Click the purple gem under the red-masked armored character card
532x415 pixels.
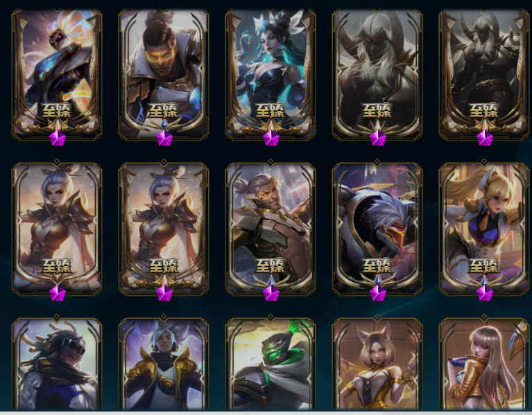[378, 292]
